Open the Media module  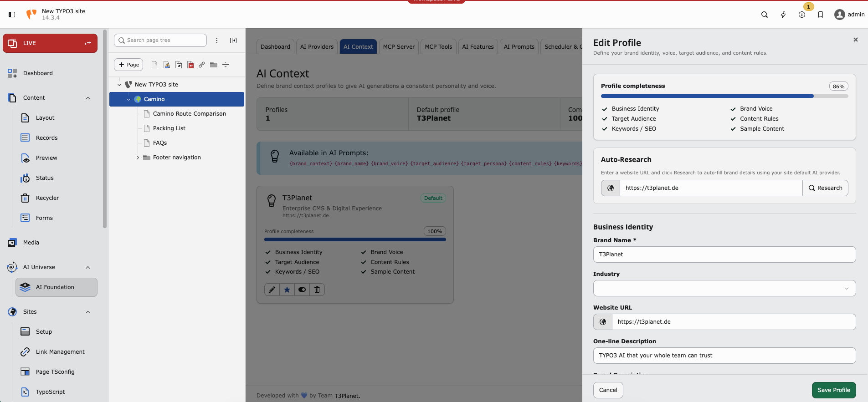pos(50,243)
